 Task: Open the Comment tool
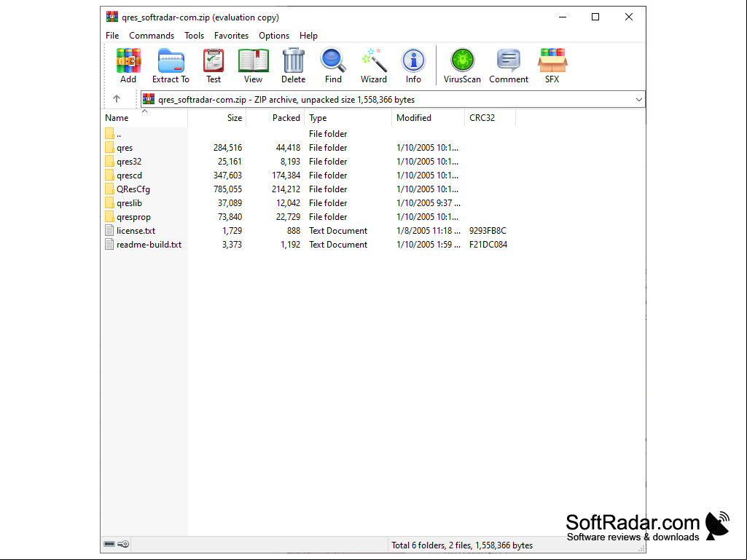(x=508, y=66)
